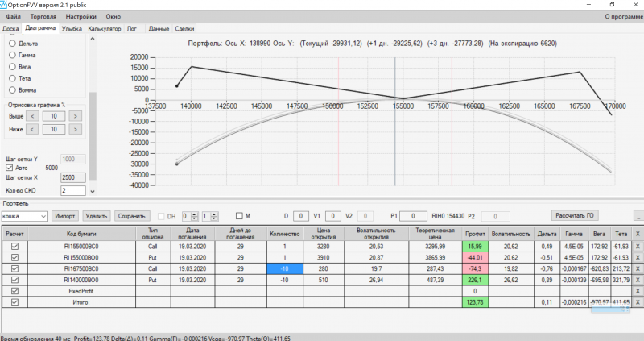Click the Шаг сетки X input field

73,177
